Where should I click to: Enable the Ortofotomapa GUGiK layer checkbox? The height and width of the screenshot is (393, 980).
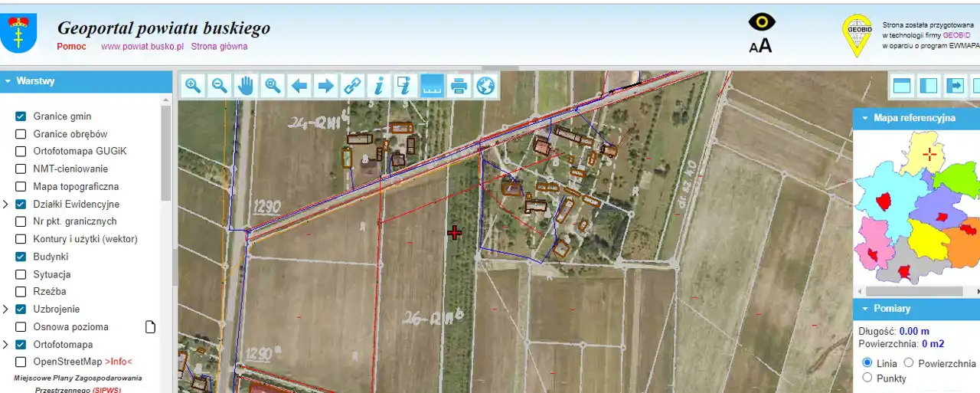click(21, 152)
